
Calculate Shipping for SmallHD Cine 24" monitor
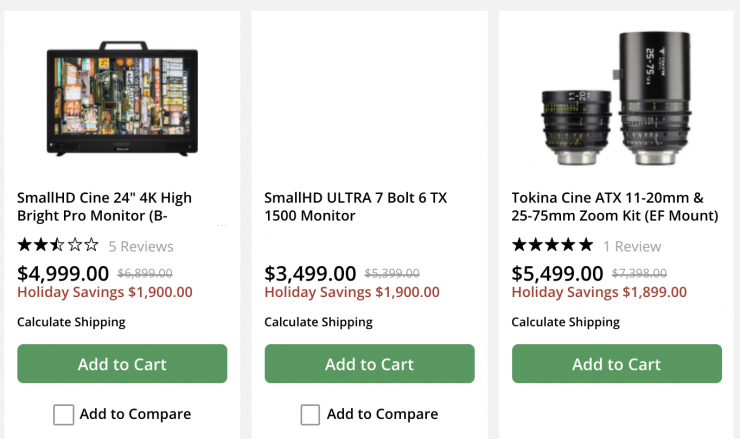71,322
